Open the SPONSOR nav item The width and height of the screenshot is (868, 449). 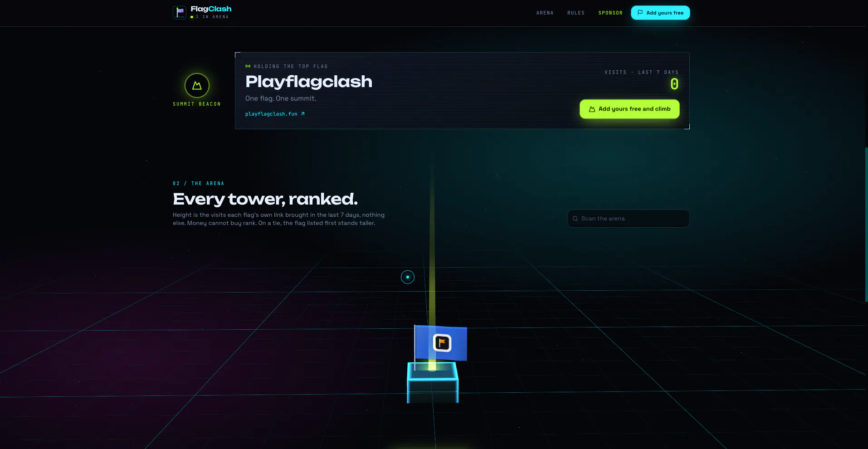tap(610, 13)
